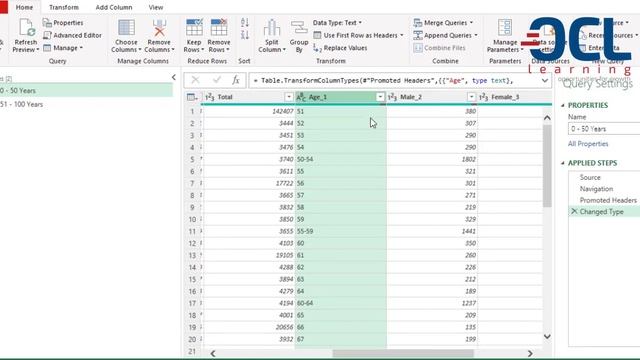Open Use First Row as Headers dropdown arrow
640x360 pixels.
402,36
